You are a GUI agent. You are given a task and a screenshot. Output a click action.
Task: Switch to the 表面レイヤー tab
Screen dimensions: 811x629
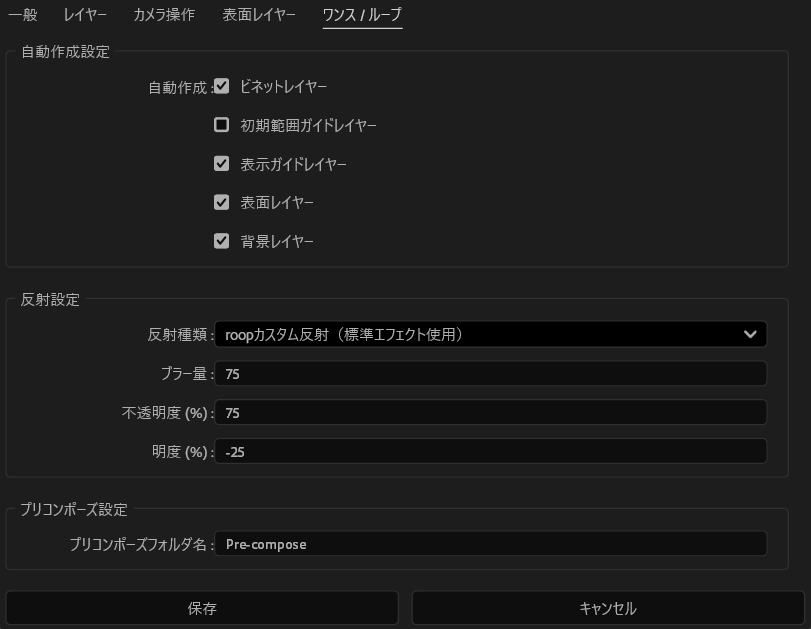pyautogui.click(x=259, y=15)
